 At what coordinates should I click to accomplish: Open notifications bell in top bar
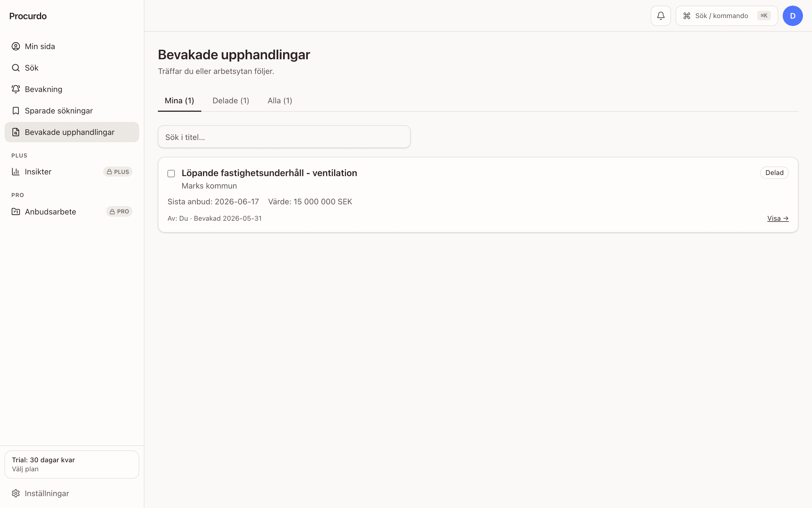pos(661,16)
